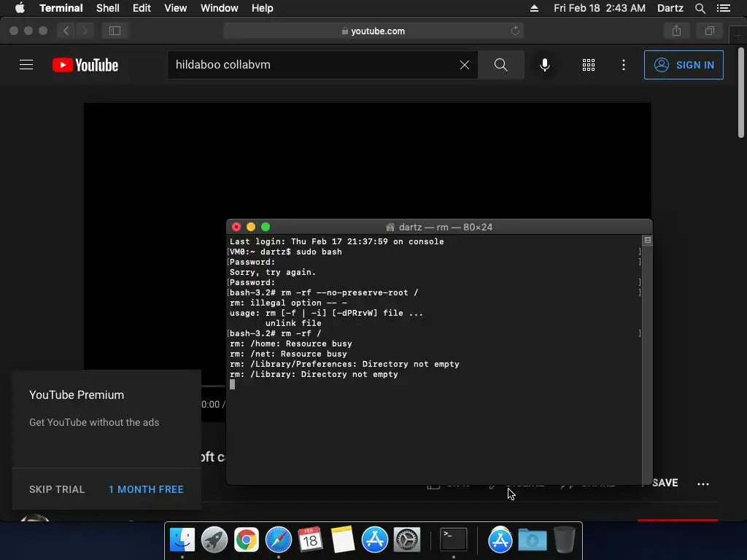Viewport: 747px width, 560px height.
Task: Click the YouTube video player area
Action: 368,162
